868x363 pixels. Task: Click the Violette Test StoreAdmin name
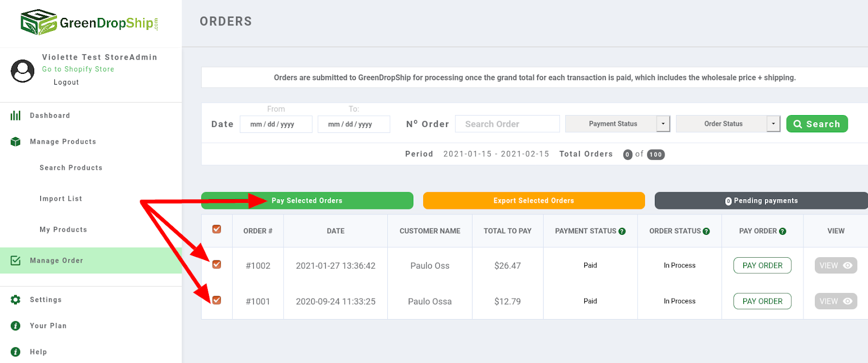tap(100, 57)
